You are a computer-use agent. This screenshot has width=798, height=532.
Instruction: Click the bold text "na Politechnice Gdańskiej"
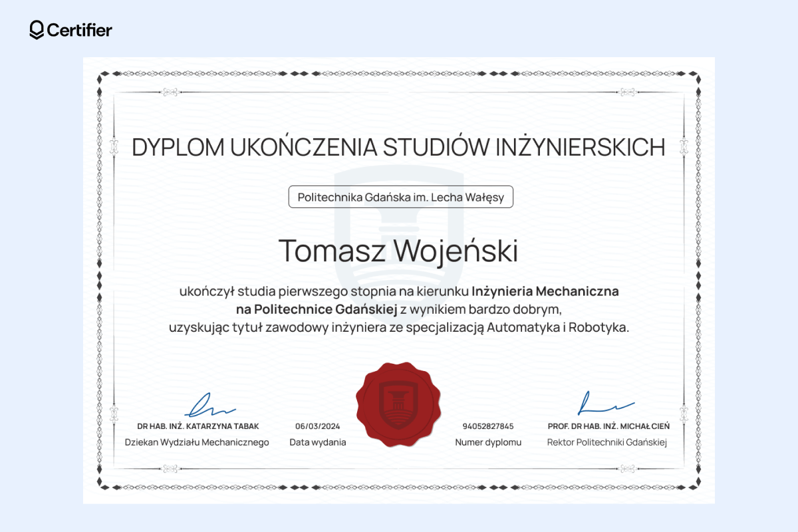tap(317, 309)
